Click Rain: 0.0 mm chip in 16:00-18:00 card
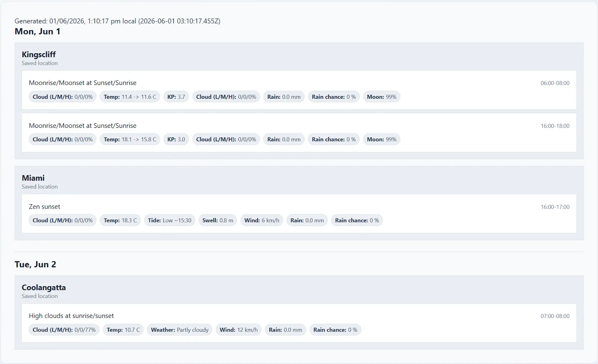This screenshot has width=598, height=364. pyautogui.click(x=284, y=139)
